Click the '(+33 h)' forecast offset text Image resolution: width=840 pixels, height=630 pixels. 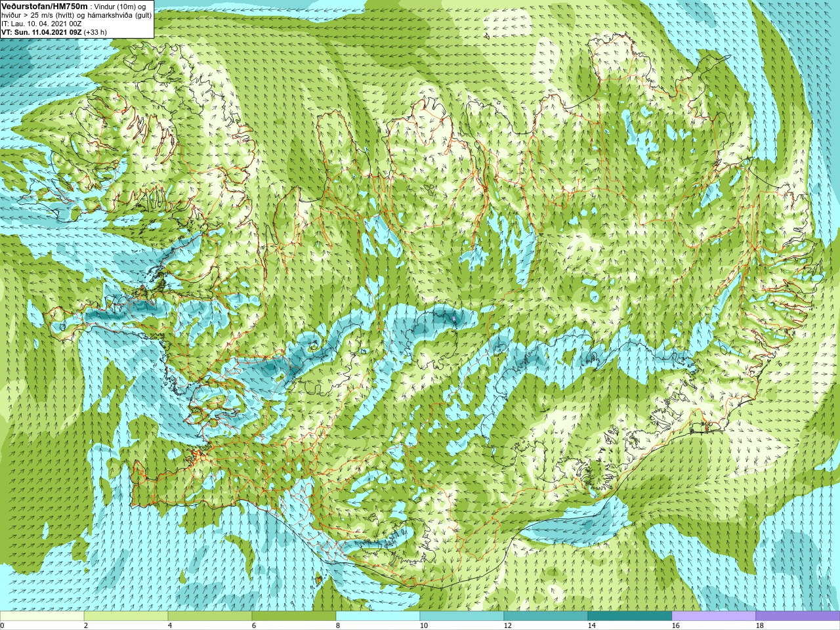[x=95, y=32]
